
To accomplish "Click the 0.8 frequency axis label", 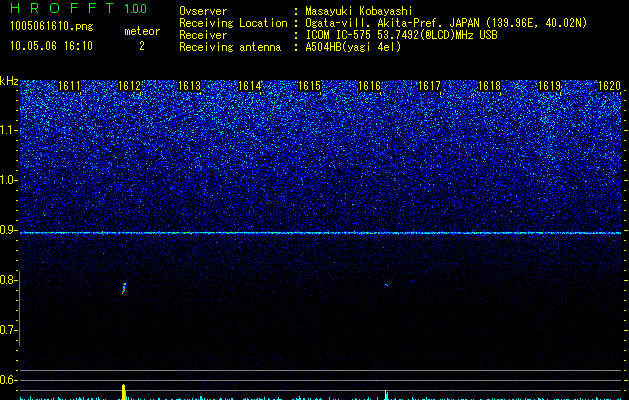I will (x=9, y=280).
